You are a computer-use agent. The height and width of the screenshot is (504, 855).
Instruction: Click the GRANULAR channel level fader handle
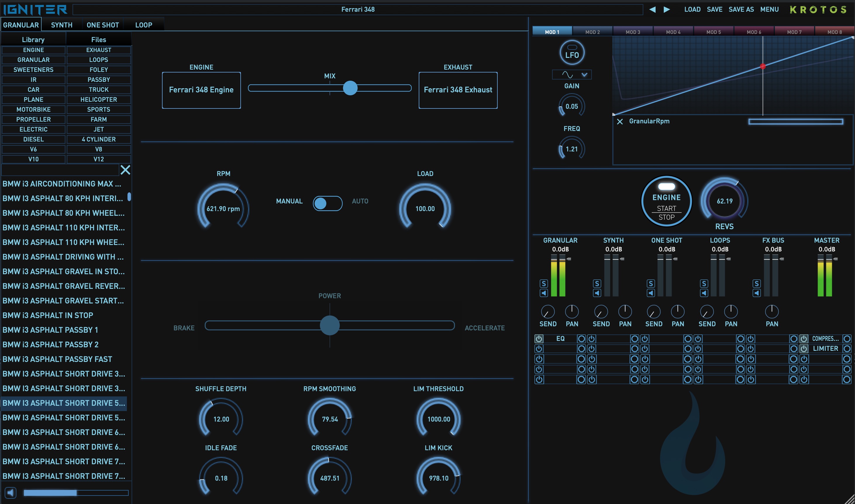pos(569,259)
